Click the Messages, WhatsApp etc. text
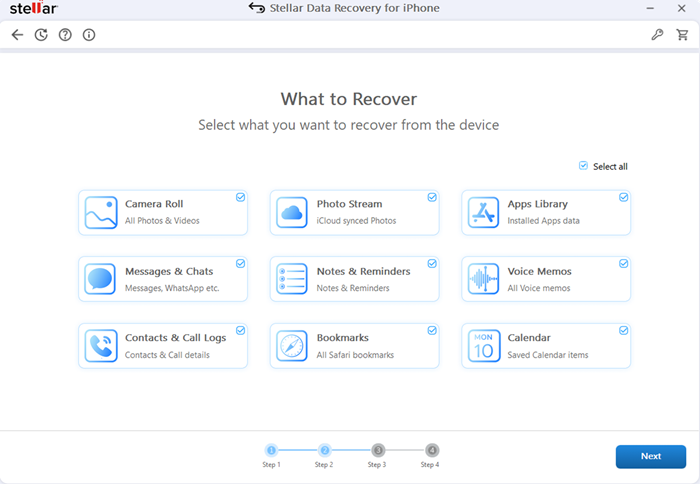Screen dimensions: 700x485 pos(172,288)
